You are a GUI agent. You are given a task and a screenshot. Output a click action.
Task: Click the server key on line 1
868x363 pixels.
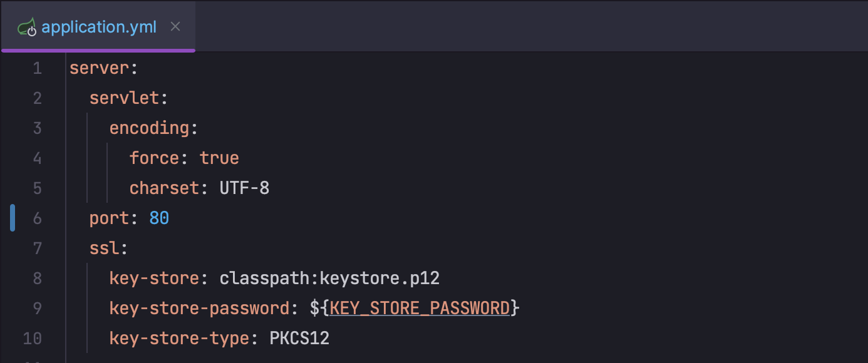[x=98, y=68]
